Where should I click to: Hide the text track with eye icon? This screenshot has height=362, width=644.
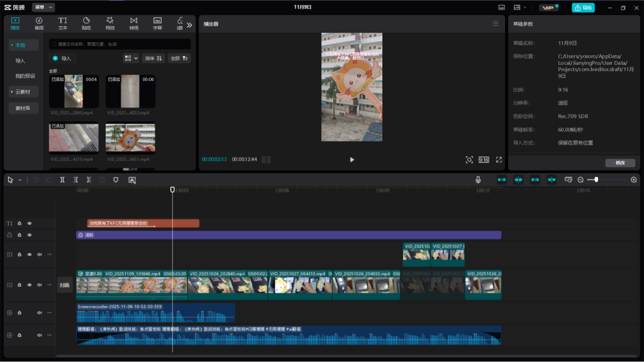tap(30, 223)
